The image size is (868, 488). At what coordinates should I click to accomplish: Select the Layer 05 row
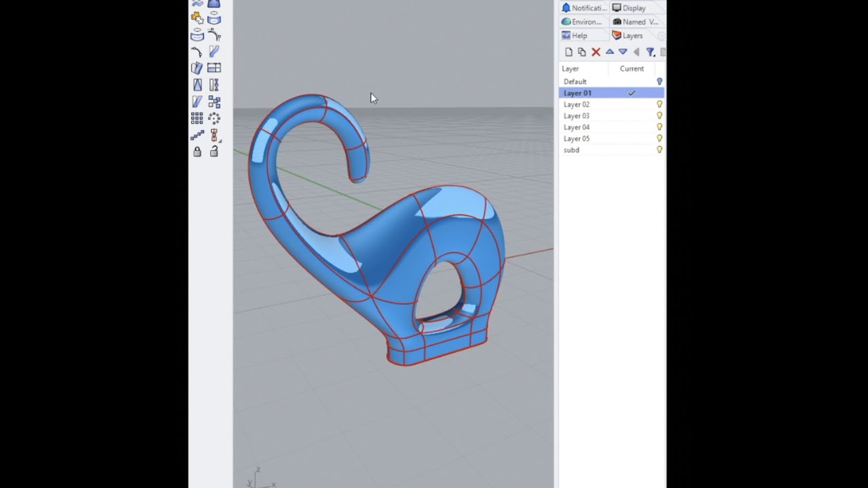(612, 138)
